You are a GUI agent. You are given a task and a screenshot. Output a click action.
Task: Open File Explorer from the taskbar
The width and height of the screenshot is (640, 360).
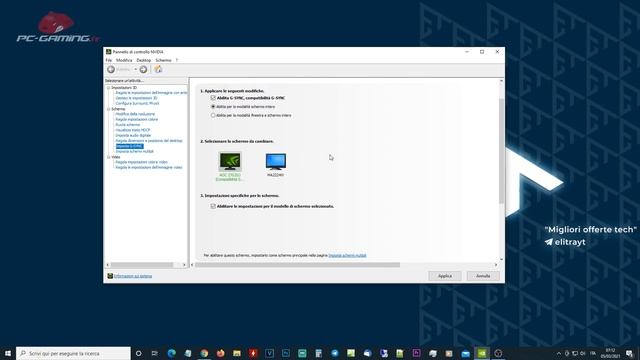(237, 353)
